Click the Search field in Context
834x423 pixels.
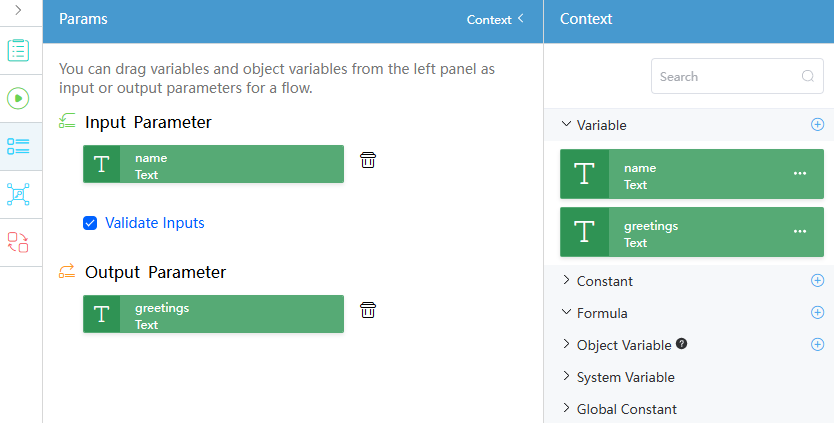point(737,76)
